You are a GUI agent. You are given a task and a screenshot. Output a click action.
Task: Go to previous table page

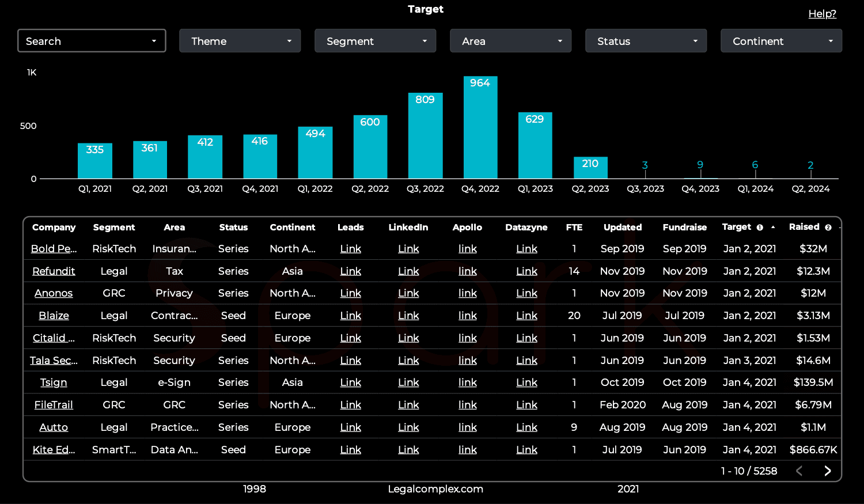799,471
